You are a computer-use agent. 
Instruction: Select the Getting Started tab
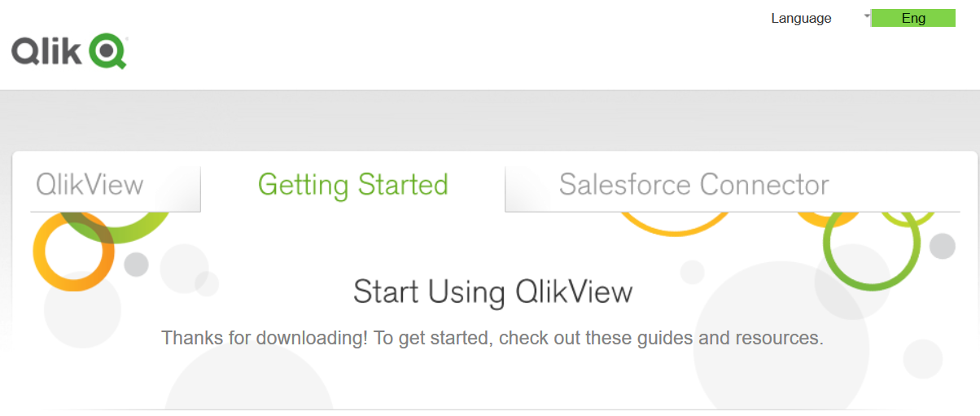coord(352,185)
